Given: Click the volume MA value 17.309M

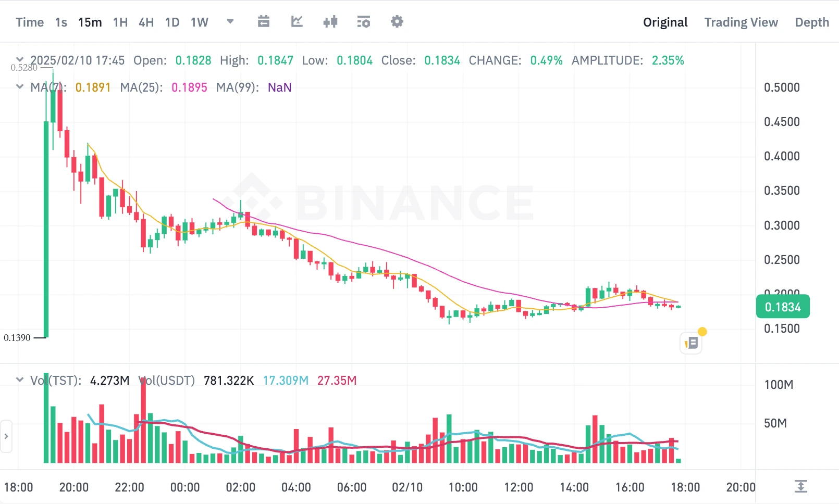Looking at the screenshot, I should click(286, 381).
